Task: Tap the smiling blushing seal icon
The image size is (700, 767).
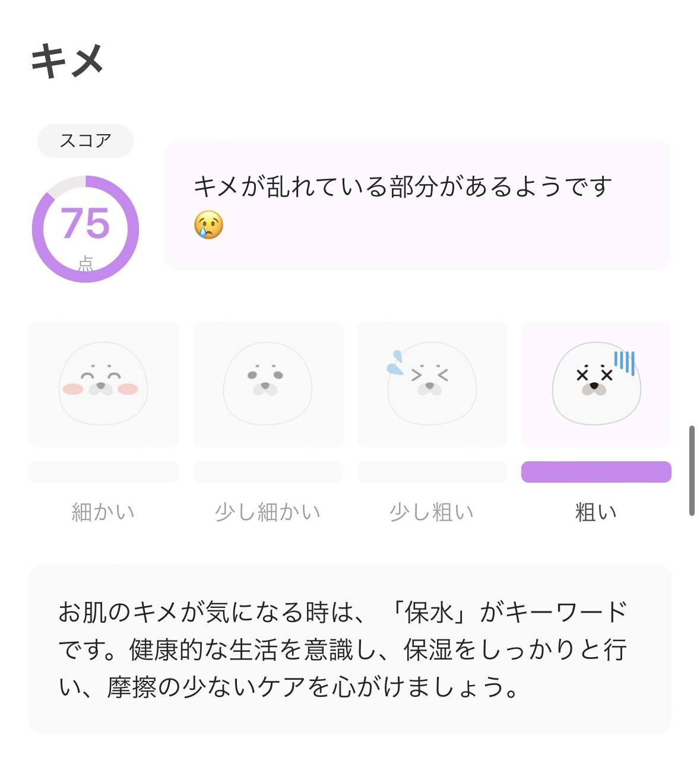Action: click(x=103, y=383)
